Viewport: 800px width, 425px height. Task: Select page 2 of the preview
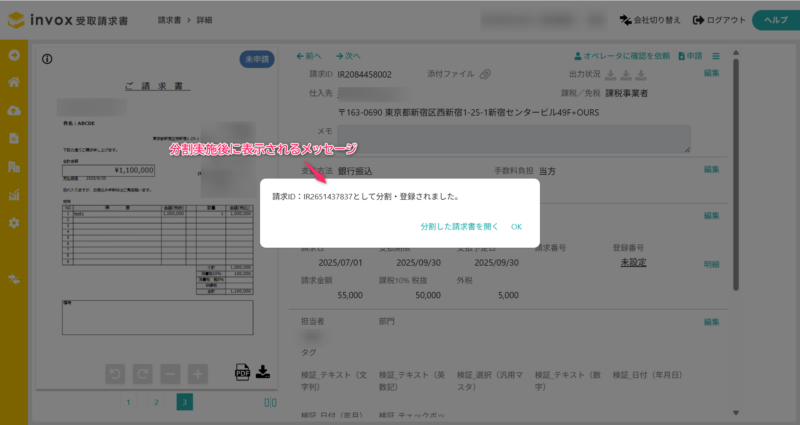click(x=156, y=402)
